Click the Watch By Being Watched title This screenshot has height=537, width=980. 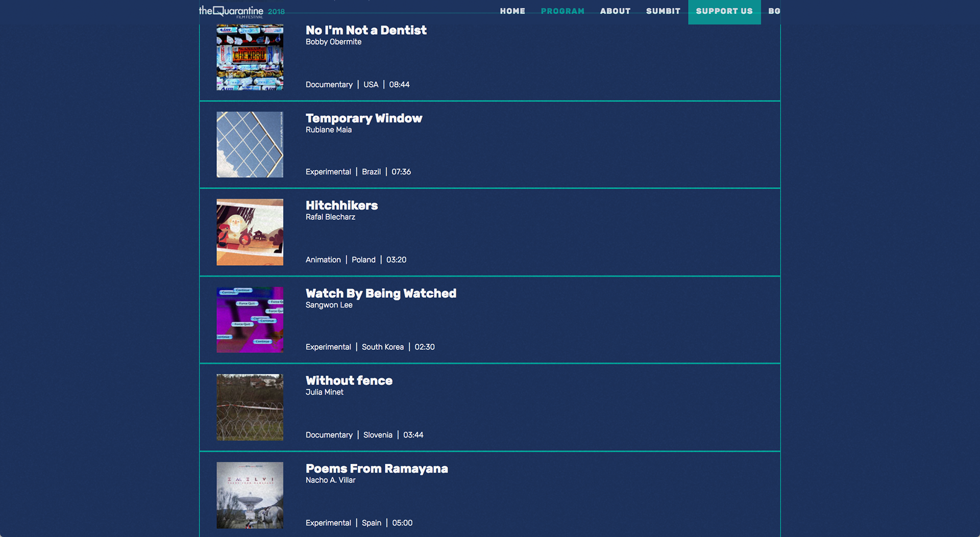[x=381, y=293]
